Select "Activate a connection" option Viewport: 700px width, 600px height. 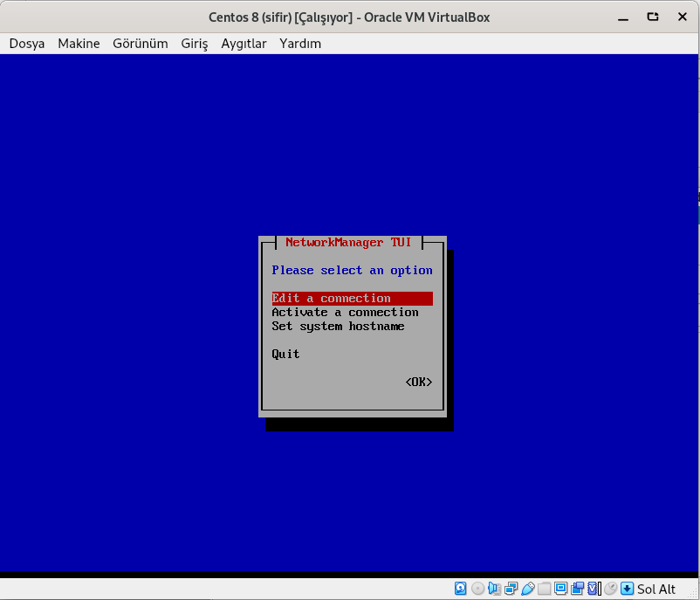pos(345,313)
